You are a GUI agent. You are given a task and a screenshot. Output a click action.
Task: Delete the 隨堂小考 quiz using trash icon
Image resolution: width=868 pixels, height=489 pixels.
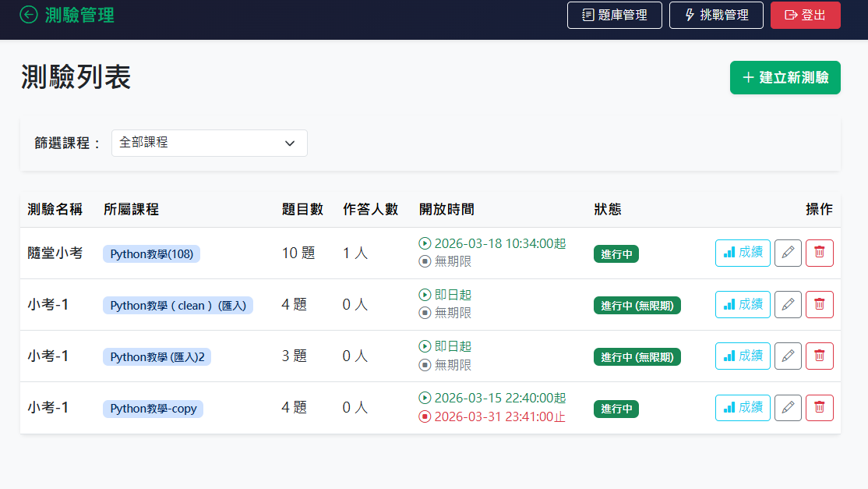[x=819, y=253]
